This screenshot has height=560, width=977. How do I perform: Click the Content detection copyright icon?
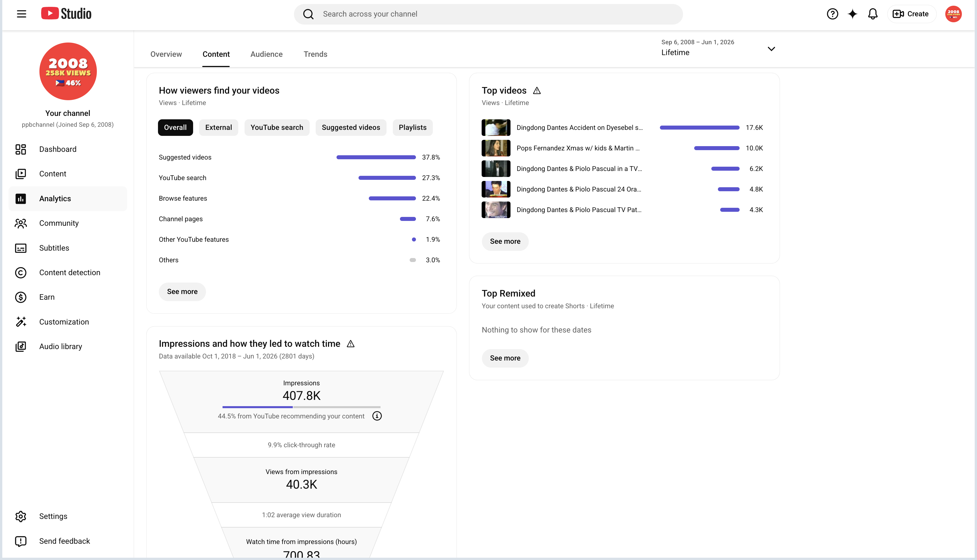pyautogui.click(x=21, y=273)
